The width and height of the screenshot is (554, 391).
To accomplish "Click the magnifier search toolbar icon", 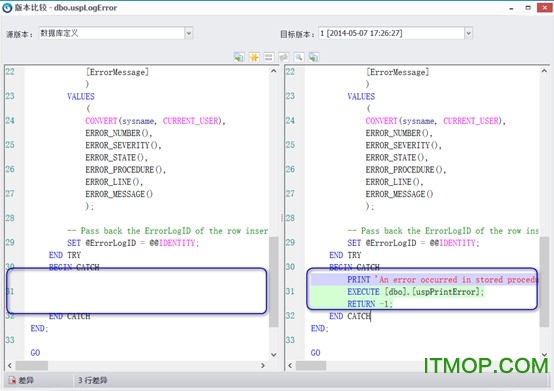I will [x=299, y=57].
